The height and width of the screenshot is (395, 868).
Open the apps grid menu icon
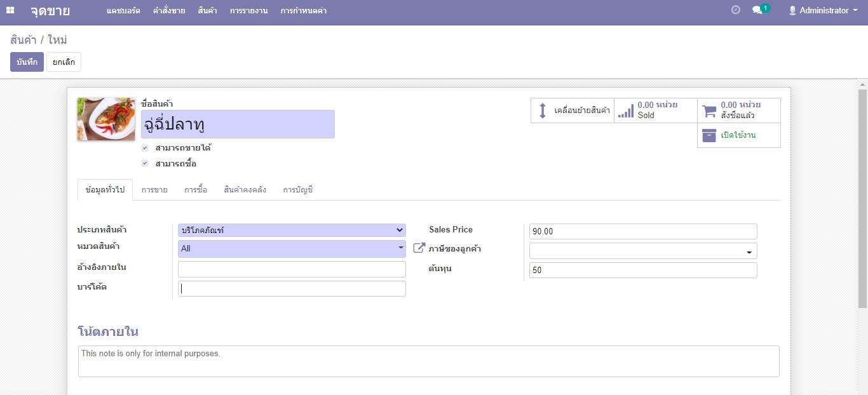pyautogui.click(x=10, y=10)
